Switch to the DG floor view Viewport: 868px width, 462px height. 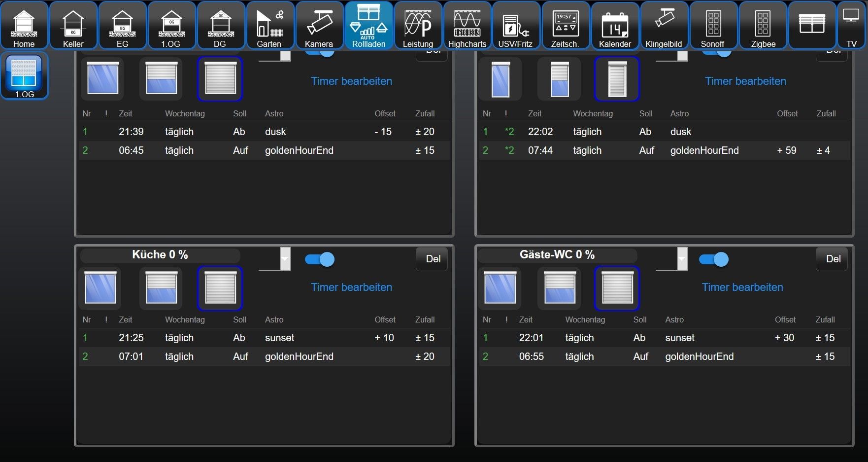[x=221, y=25]
